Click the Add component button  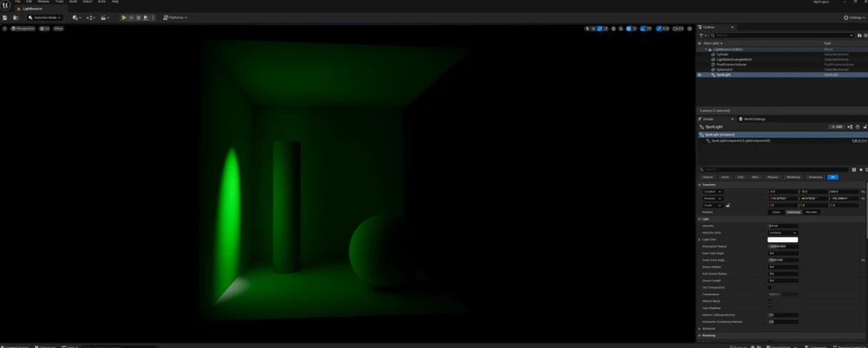(x=837, y=127)
